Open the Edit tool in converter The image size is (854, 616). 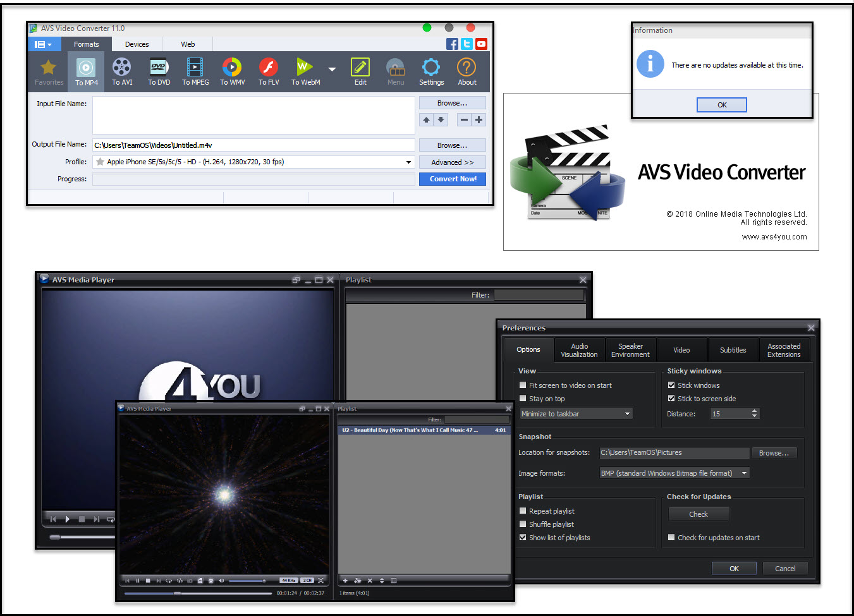pyautogui.click(x=360, y=72)
